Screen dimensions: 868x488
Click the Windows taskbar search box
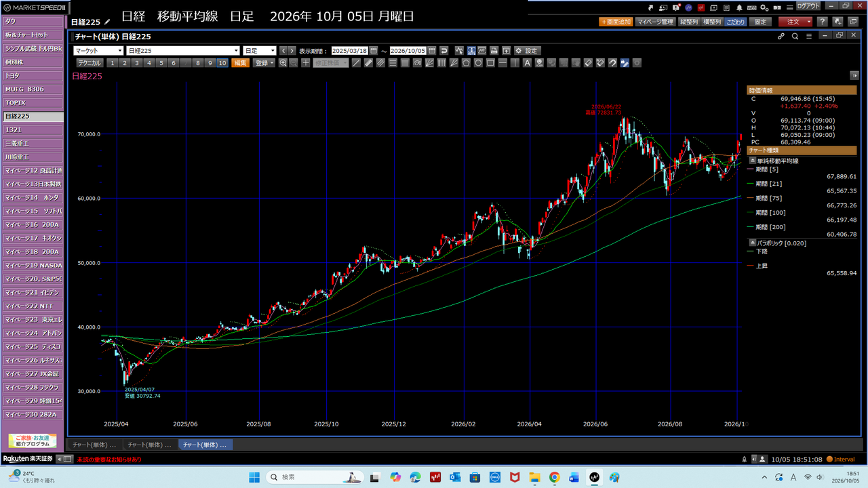(315, 477)
